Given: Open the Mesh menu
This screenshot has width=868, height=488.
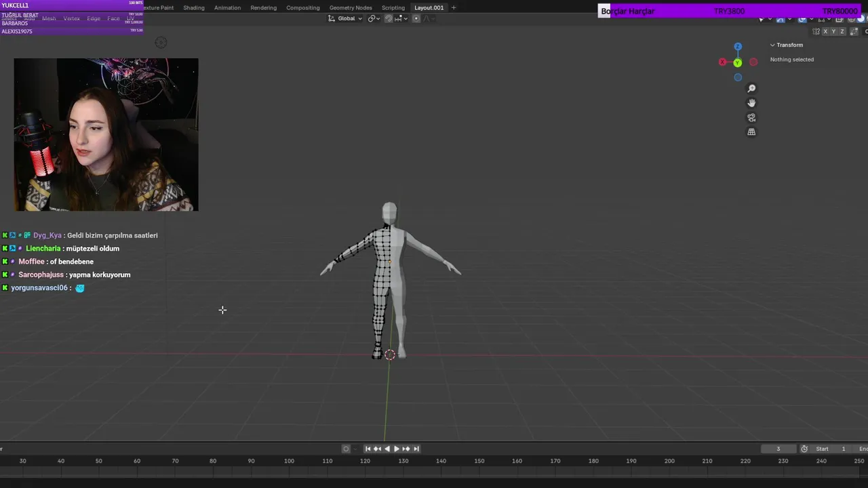Looking at the screenshot, I should (x=49, y=18).
